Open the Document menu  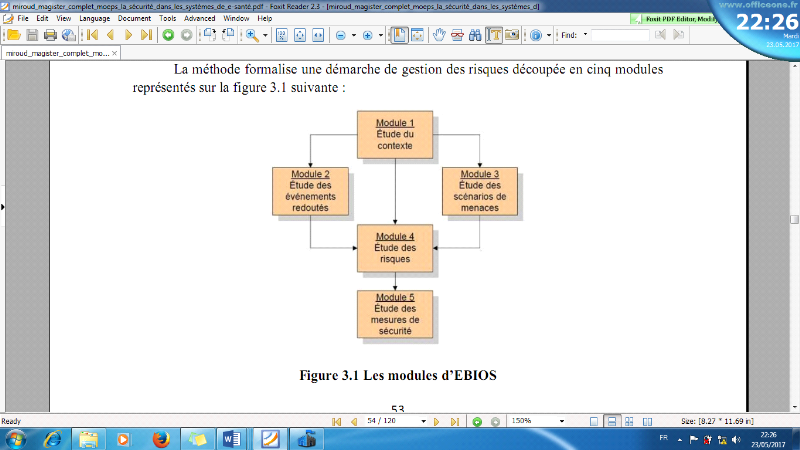[x=134, y=18]
